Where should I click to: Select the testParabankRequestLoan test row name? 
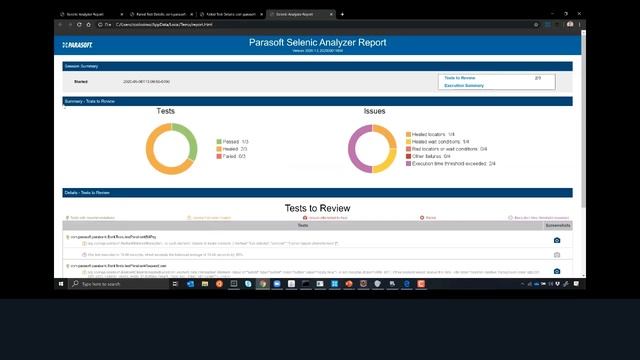click(x=118, y=266)
